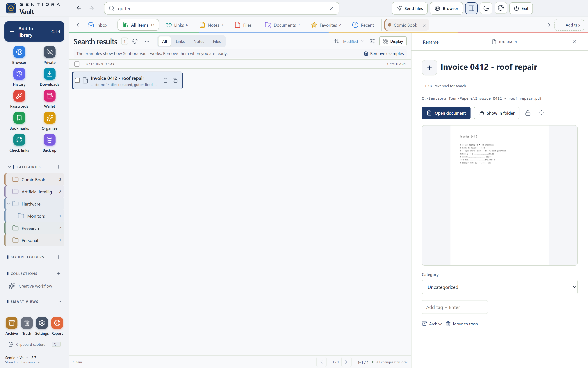
Task: Open the Category Uncategorized dropdown
Action: pos(500,287)
